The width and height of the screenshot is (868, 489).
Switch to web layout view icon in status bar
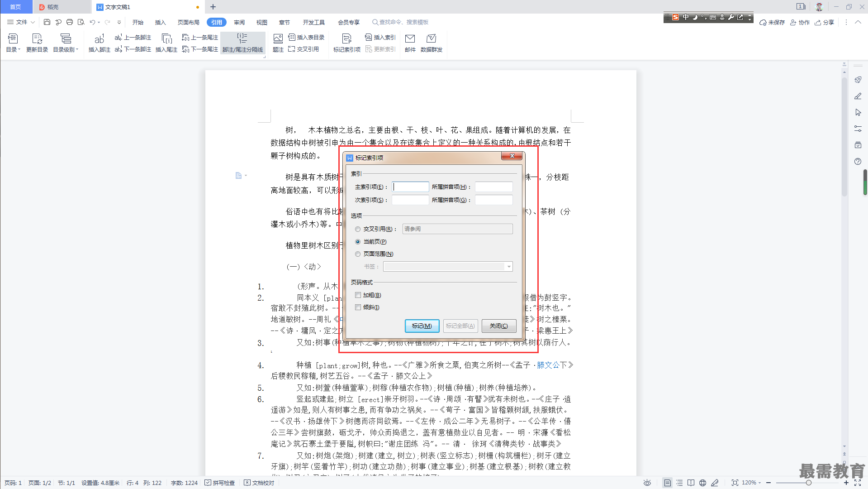(x=702, y=483)
